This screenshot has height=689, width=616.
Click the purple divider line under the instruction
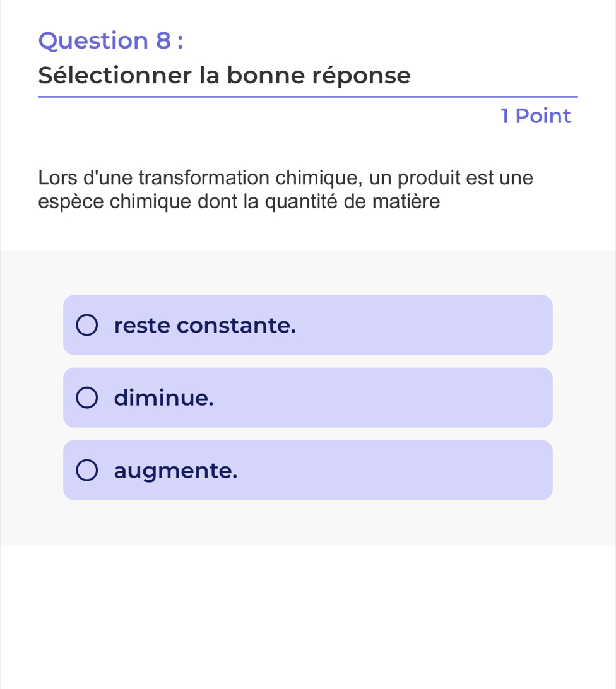[x=307, y=97]
